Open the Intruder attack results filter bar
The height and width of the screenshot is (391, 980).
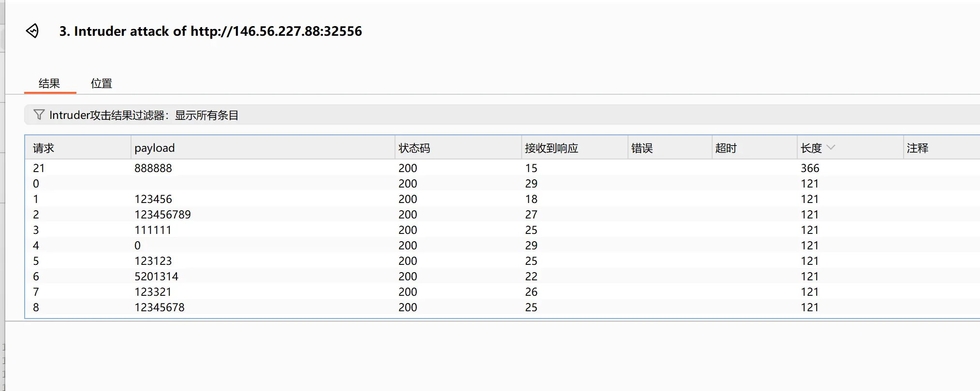point(144,115)
